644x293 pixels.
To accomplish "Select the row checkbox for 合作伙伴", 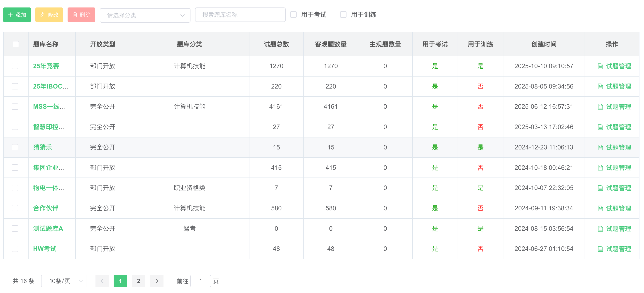I will coord(15,208).
